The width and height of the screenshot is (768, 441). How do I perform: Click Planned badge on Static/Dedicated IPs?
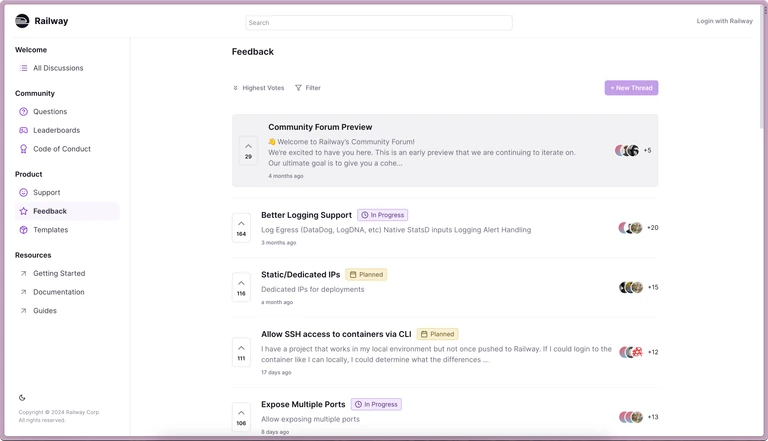366,275
